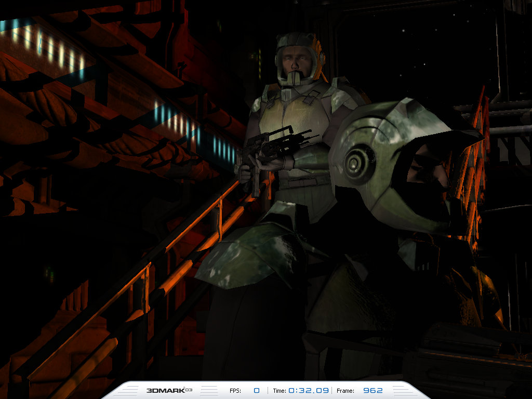Click the 3DMARK03 logo in status bar
This screenshot has height=399, width=532.
point(169,391)
